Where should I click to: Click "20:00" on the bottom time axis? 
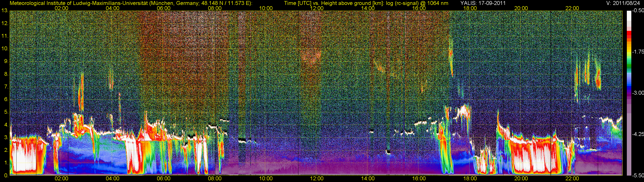[x=521, y=179]
